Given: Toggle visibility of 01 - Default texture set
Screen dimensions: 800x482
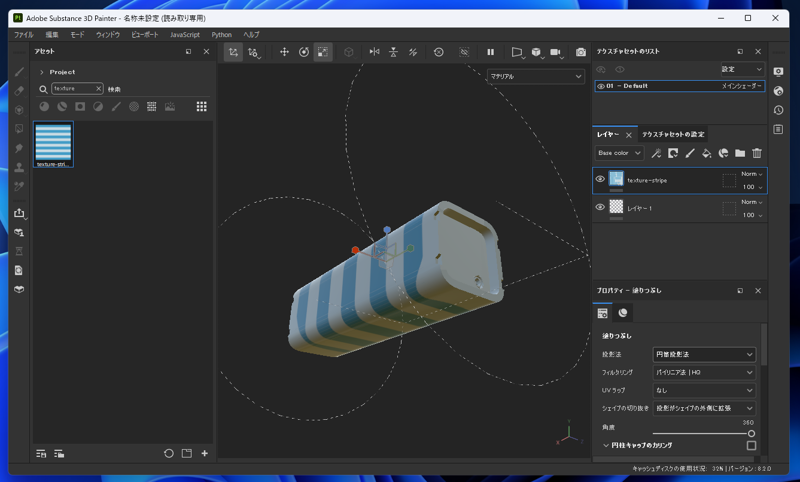Looking at the screenshot, I should pos(601,86).
